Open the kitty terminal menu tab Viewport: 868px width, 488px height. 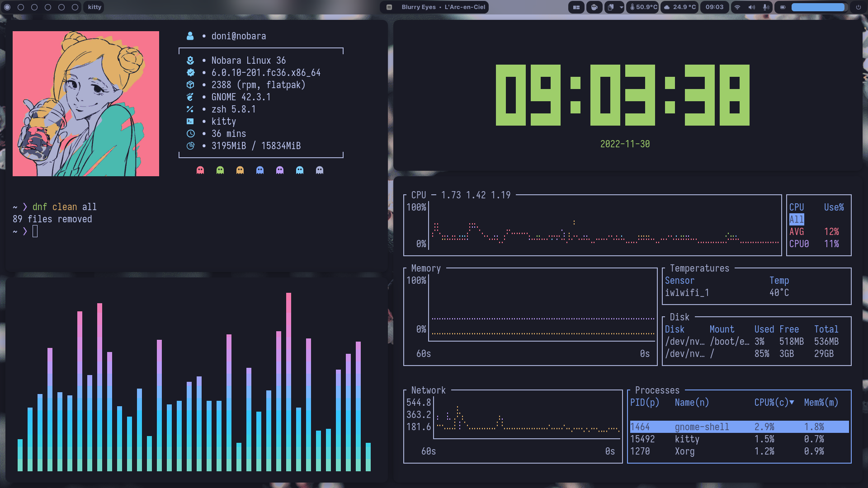point(94,7)
